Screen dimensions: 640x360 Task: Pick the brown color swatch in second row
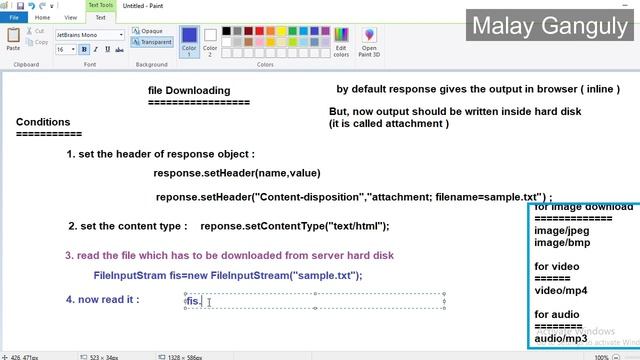click(249, 42)
